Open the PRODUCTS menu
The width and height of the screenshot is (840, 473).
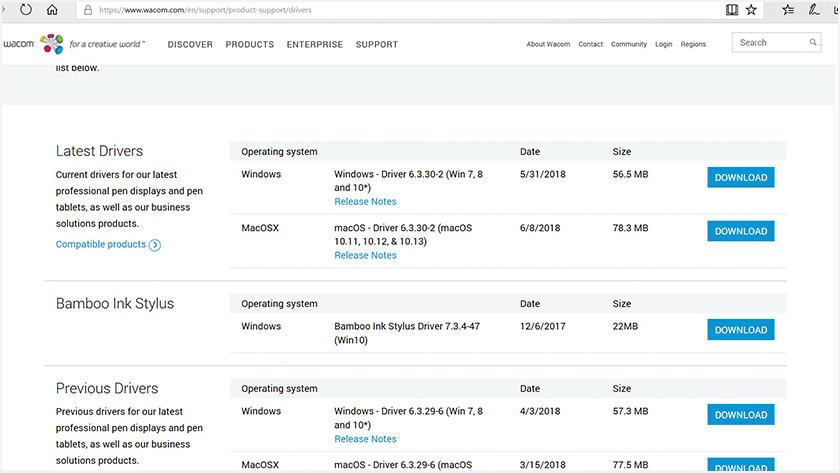coord(249,45)
